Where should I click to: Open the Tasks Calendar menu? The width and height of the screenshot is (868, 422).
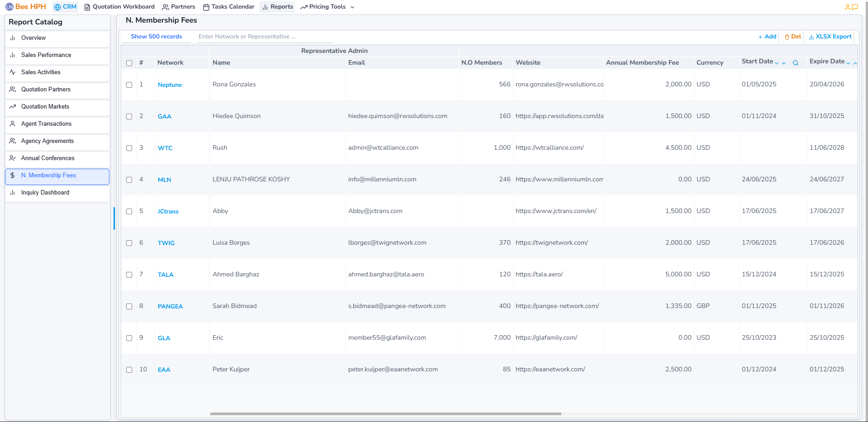point(228,7)
